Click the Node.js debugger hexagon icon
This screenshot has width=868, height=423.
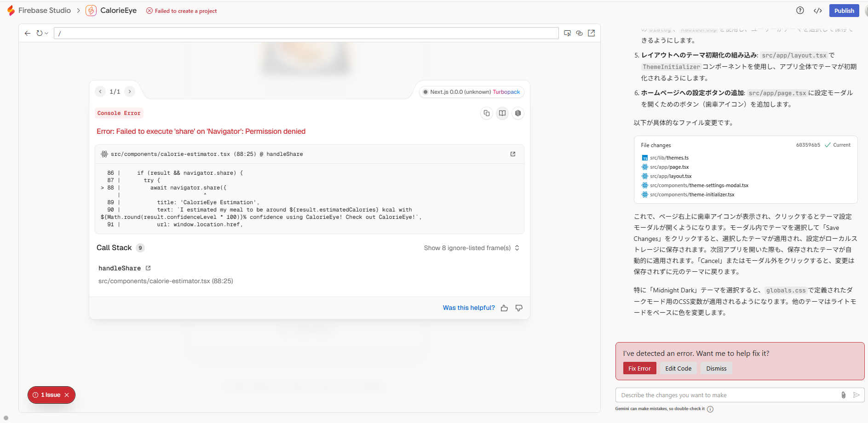tap(518, 113)
